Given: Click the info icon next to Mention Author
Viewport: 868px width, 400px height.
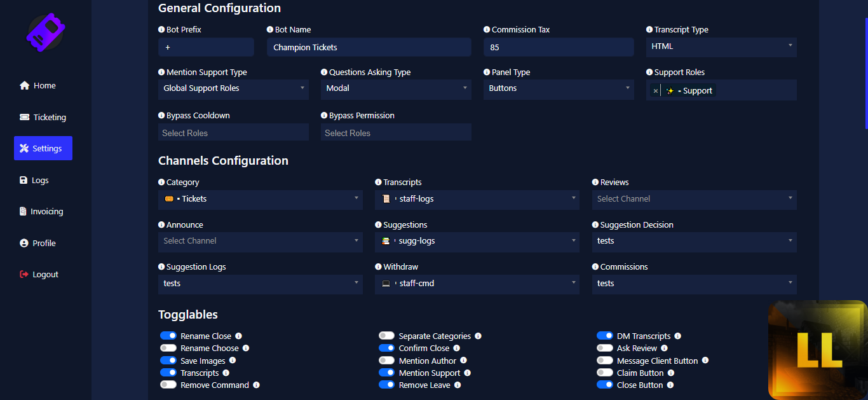Looking at the screenshot, I should 463,361.
